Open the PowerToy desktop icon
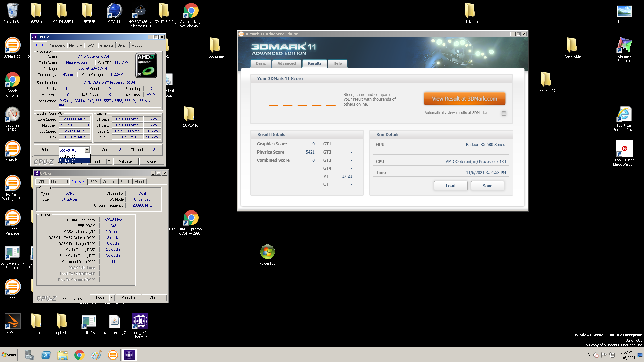Viewport: 644px width, 362px height. pos(267,255)
